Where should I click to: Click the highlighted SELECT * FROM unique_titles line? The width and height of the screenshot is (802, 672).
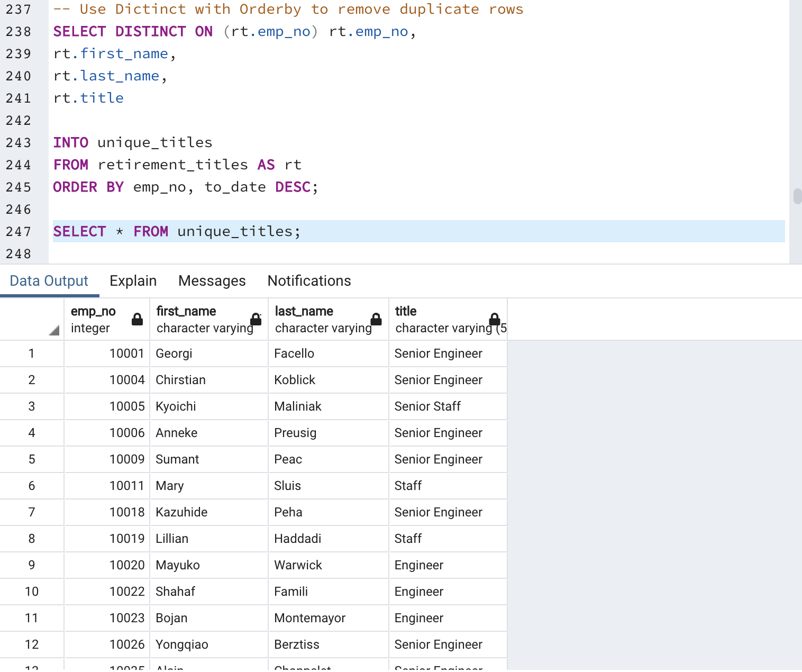[x=177, y=231]
